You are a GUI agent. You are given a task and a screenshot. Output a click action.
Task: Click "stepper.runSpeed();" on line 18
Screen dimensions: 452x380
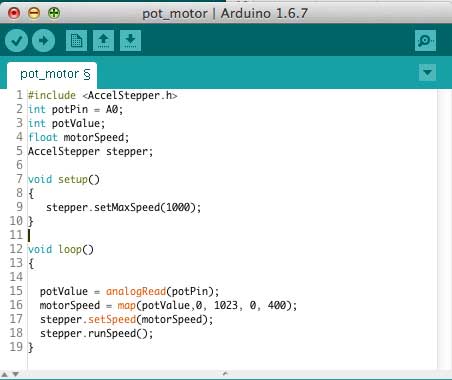(x=97, y=333)
